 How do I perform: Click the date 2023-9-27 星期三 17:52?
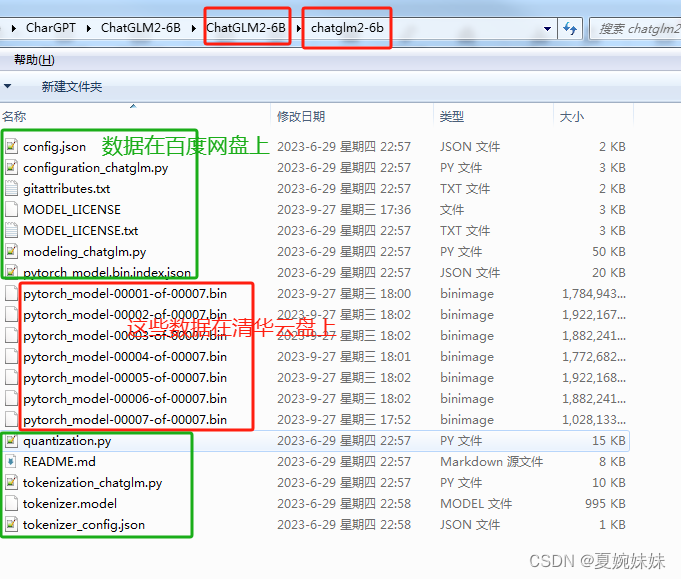click(x=344, y=420)
